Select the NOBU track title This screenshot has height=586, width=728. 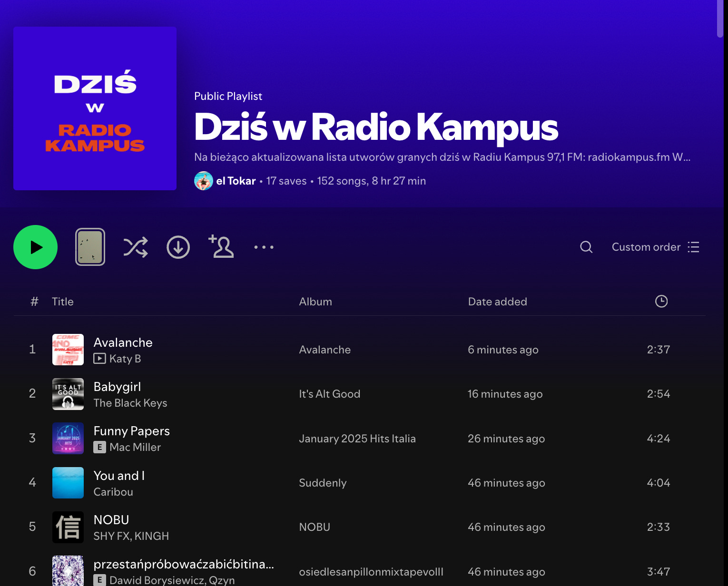(111, 520)
